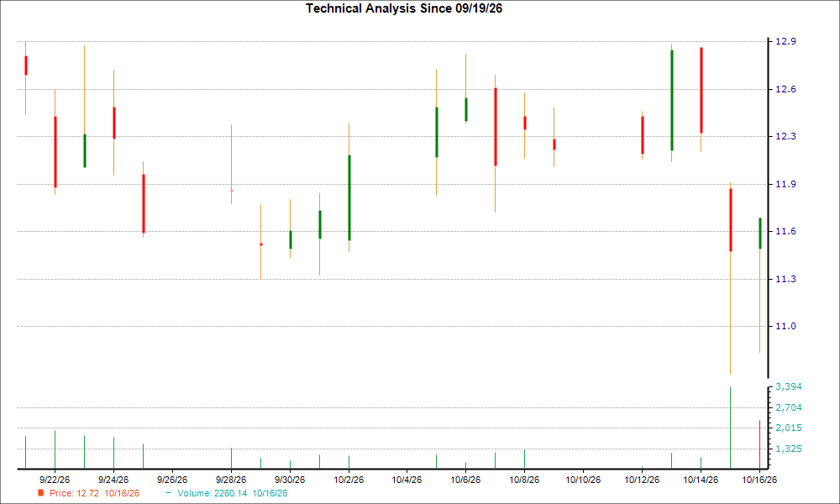Viewport: 840px width, 504px height.
Task: Click the 2,015 volume axis label
Action: [789, 428]
